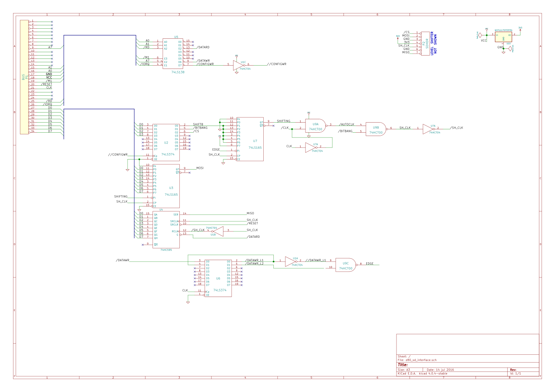The width and height of the screenshot is (555, 392).
Task: Select the P2 SDHDR header symbol
Action: pyautogui.click(x=425, y=43)
